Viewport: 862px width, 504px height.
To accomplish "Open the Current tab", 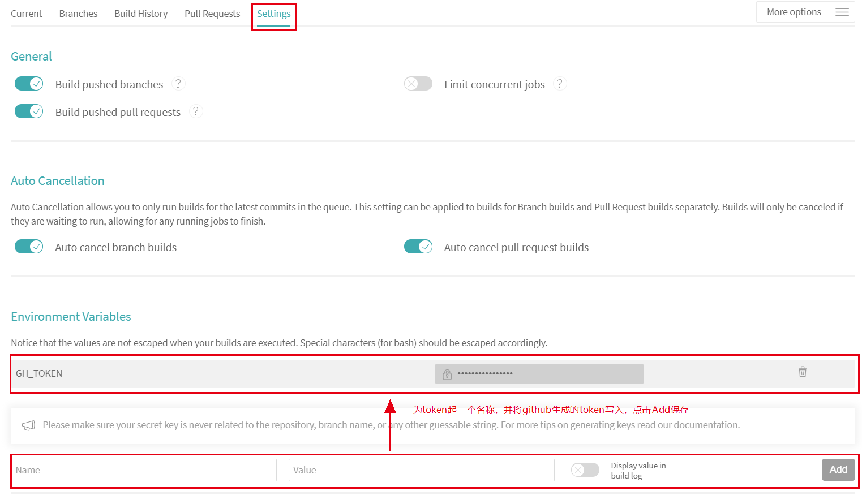I will tap(26, 14).
